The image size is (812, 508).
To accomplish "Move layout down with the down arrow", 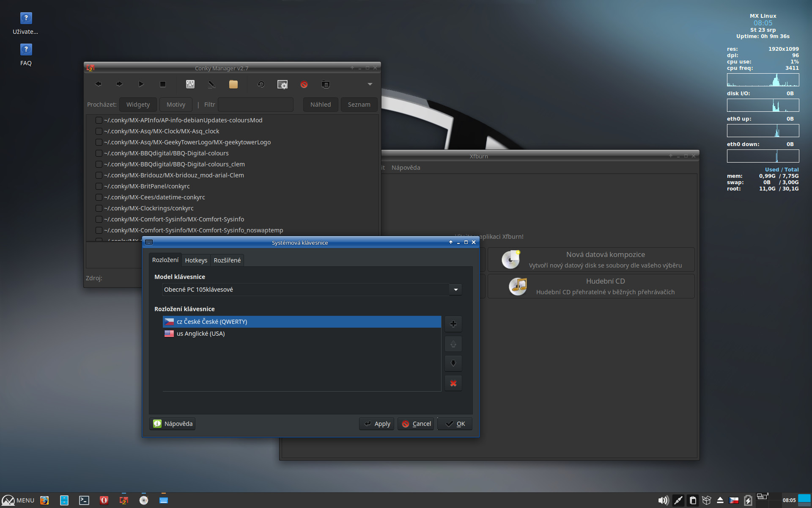I will click(x=453, y=363).
